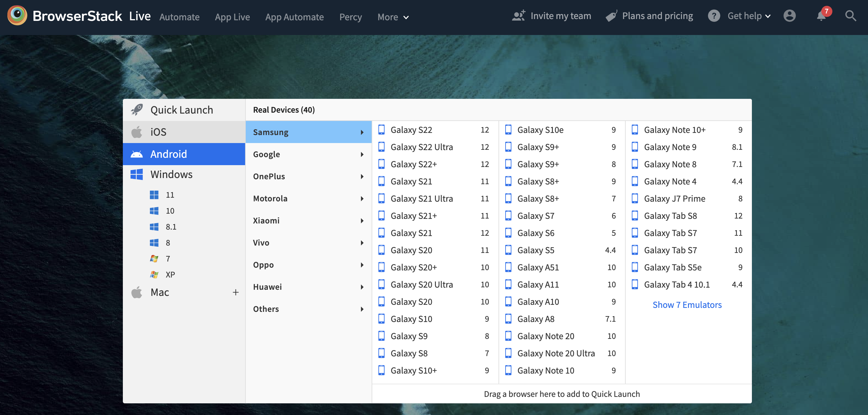Launch the Galaxy S22 Ultra device
Screen dimensions: 868x415
[x=421, y=146]
